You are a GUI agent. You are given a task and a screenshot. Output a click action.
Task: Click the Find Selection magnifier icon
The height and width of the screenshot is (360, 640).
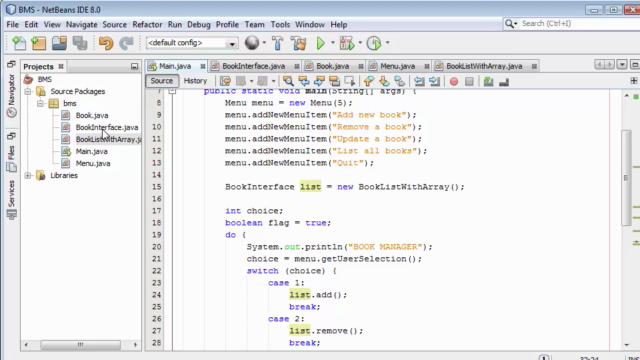[x=288, y=81]
